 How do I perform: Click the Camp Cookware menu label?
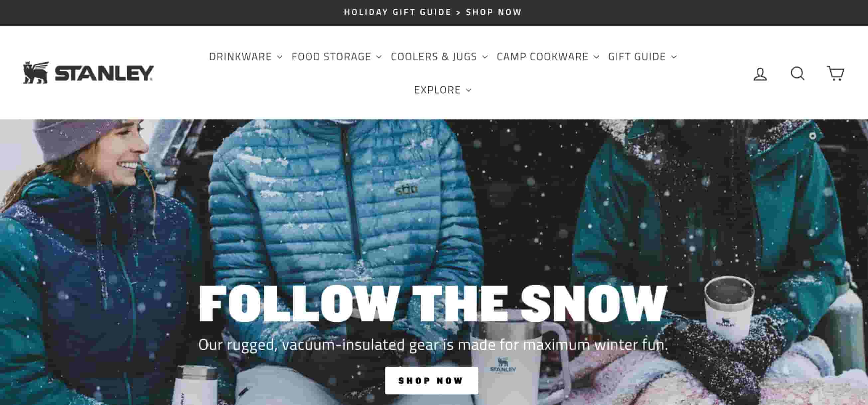coord(542,57)
